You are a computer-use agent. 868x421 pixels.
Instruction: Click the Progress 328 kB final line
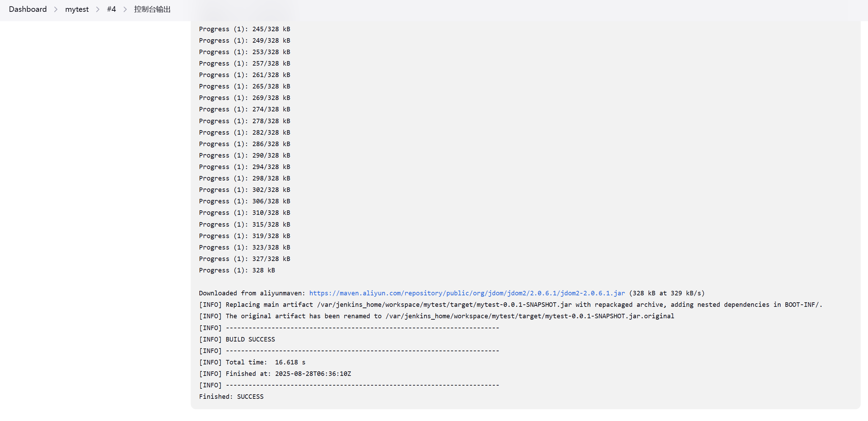point(237,270)
